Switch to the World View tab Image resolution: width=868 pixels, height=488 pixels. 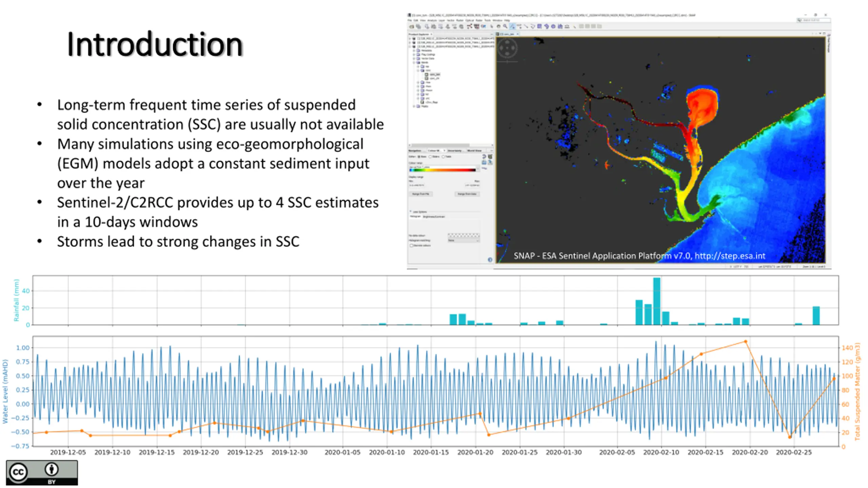coord(474,150)
